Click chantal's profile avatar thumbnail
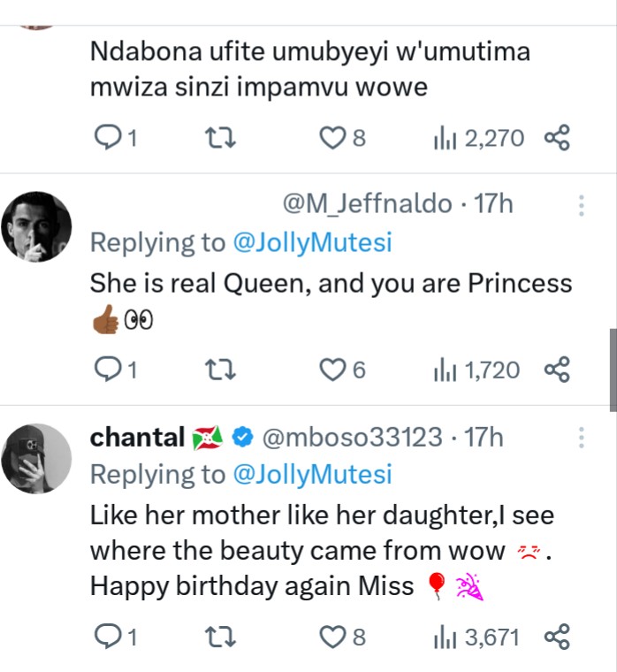The image size is (617, 672). [x=35, y=458]
